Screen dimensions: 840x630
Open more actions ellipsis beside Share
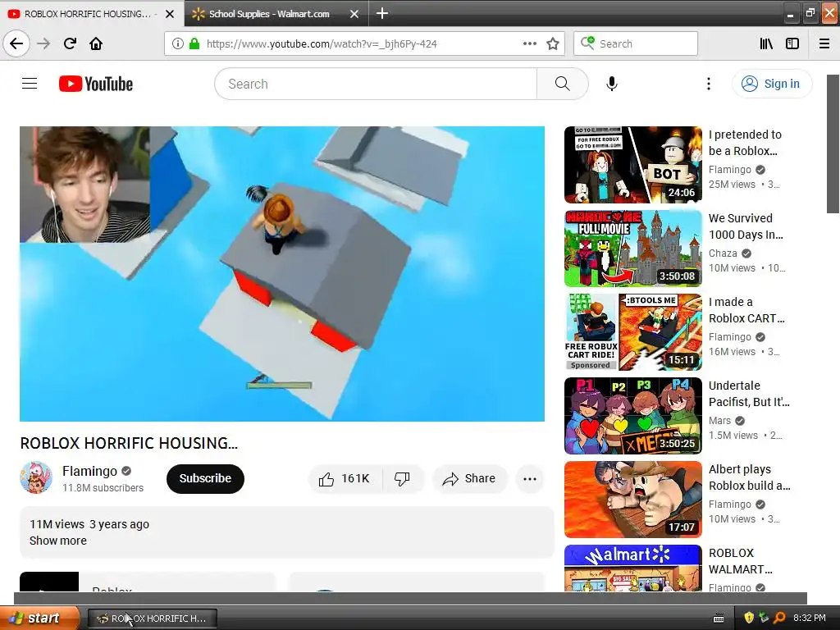pyautogui.click(x=530, y=478)
